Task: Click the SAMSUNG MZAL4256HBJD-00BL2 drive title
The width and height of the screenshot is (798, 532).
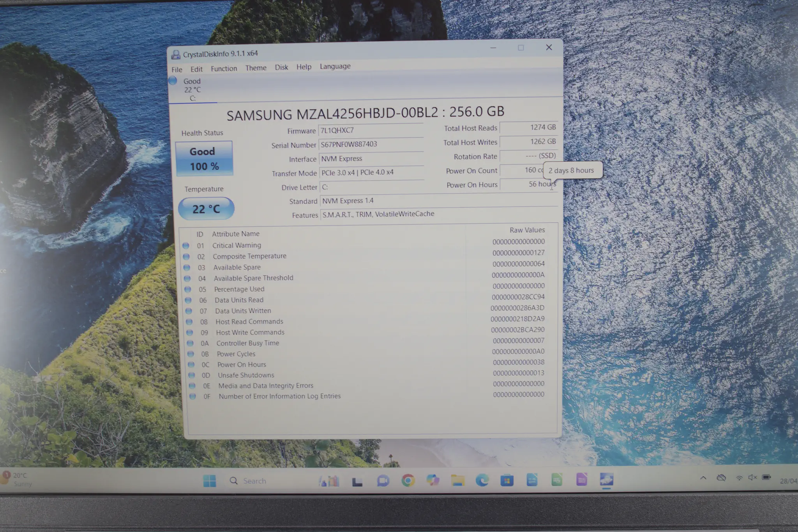Action: click(365, 113)
